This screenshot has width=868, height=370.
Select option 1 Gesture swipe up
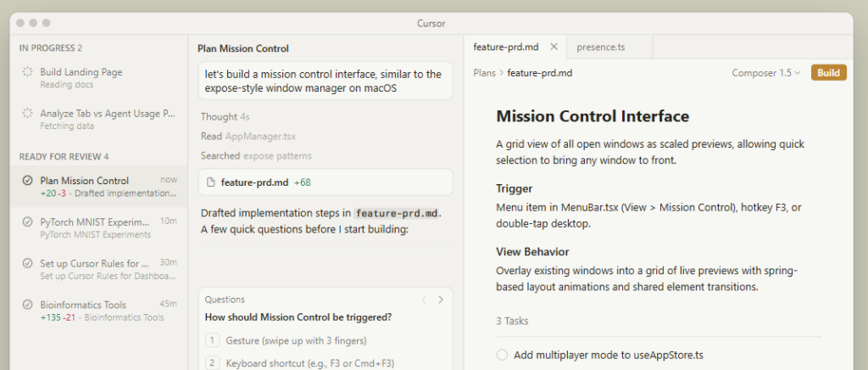point(325,340)
